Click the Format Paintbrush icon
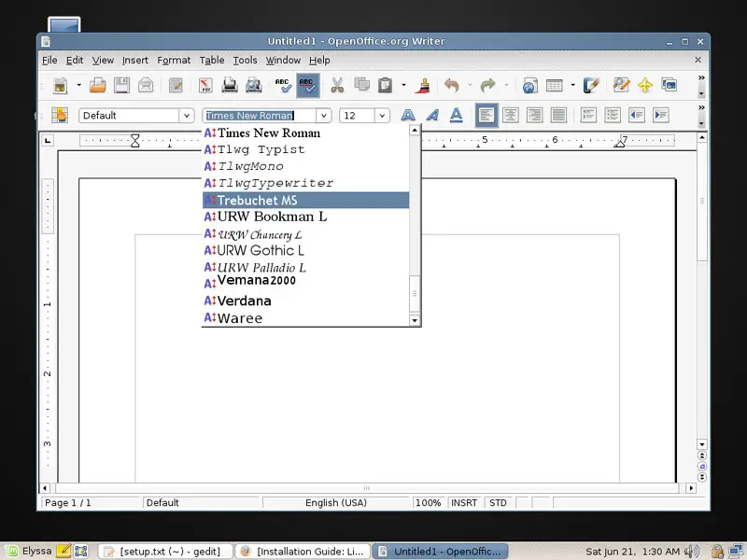Viewport: 747px width, 560px height. point(423,86)
